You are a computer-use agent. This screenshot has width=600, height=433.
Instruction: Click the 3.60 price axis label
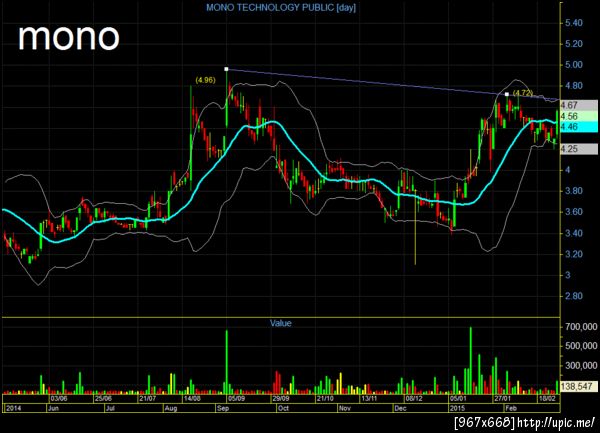(574, 212)
